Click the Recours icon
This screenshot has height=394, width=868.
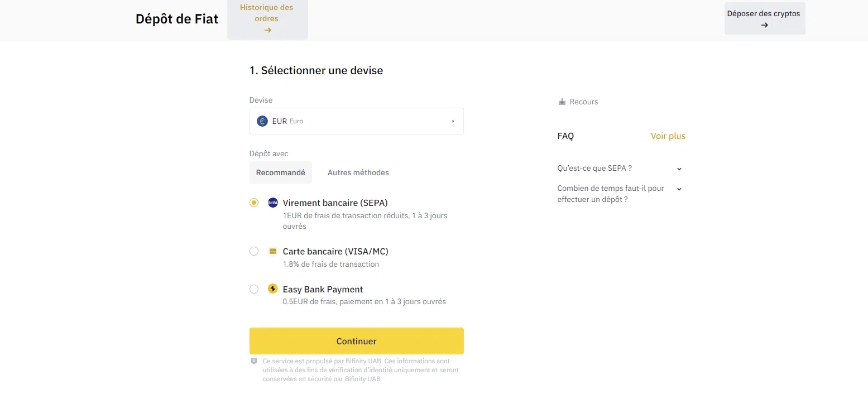point(562,102)
